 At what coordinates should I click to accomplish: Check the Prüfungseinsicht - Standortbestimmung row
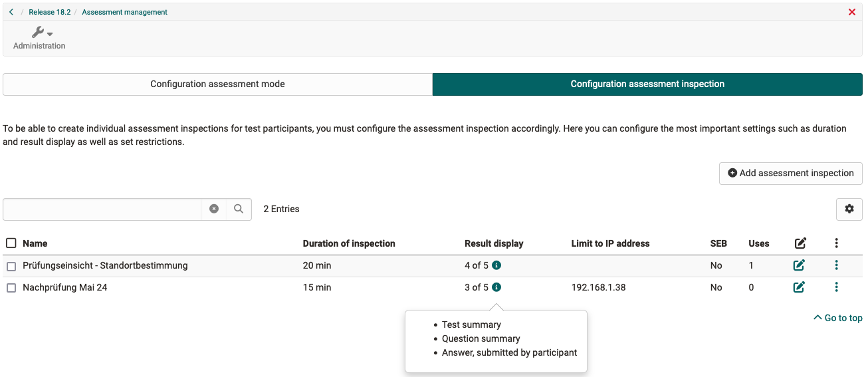11,266
